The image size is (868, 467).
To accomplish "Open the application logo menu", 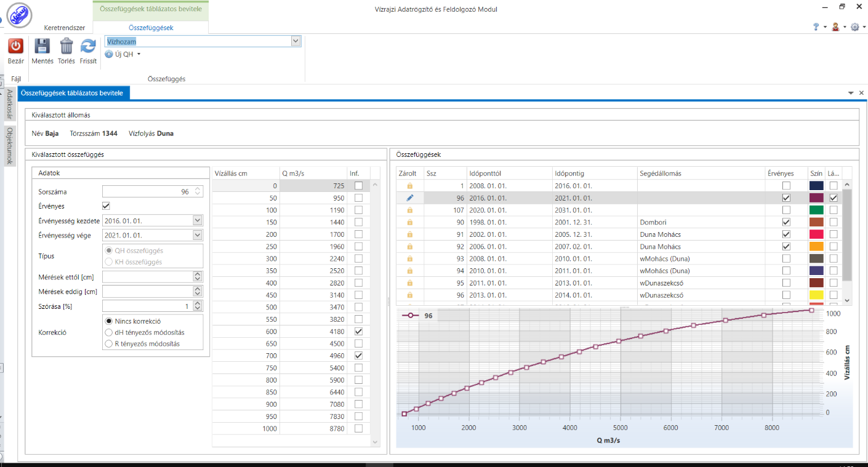I will coord(19,15).
